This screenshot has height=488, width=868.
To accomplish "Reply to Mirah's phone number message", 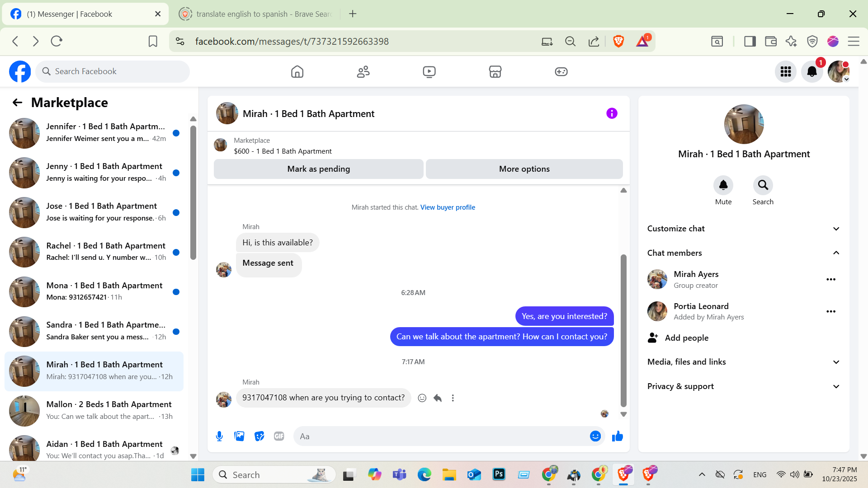I will click(437, 398).
